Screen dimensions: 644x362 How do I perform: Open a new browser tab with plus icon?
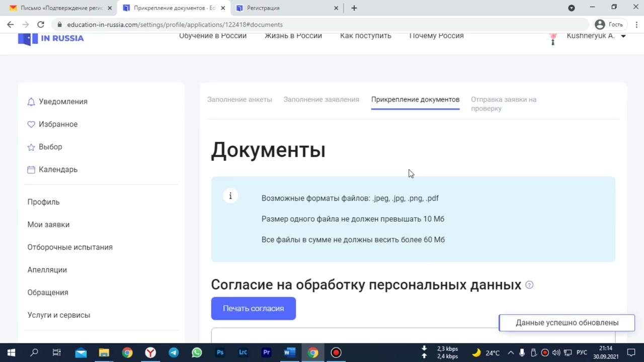pyautogui.click(x=354, y=8)
